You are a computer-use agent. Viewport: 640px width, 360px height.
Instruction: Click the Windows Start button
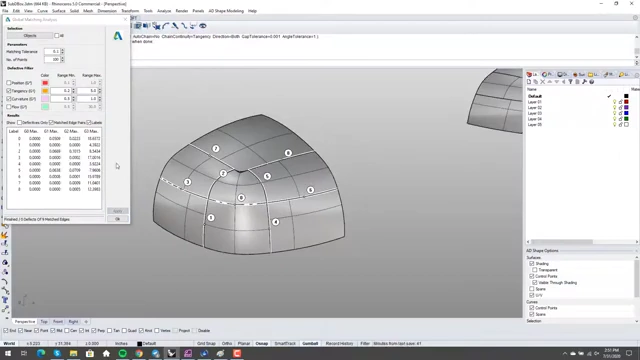click(x=8, y=353)
